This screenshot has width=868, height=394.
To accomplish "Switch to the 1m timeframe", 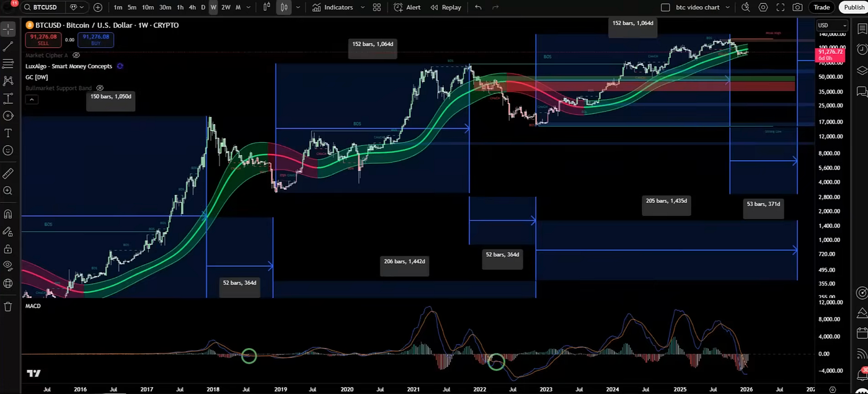I will (118, 7).
